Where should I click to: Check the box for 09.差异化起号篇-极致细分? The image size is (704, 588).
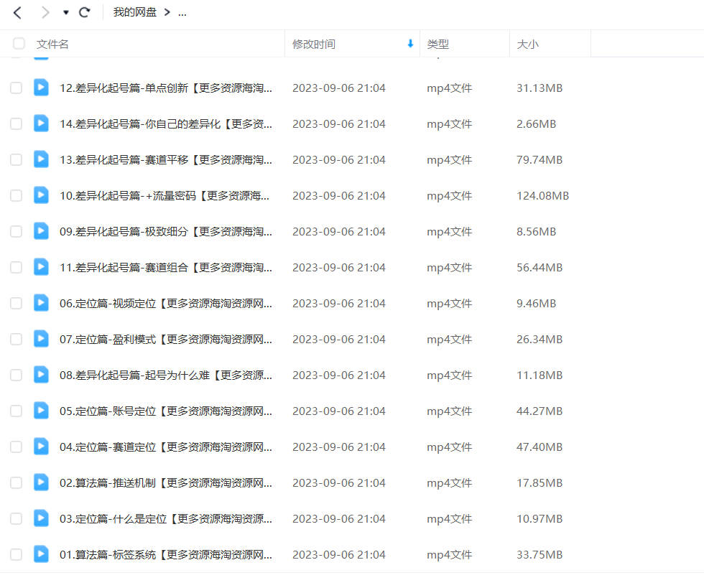click(x=16, y=231)
